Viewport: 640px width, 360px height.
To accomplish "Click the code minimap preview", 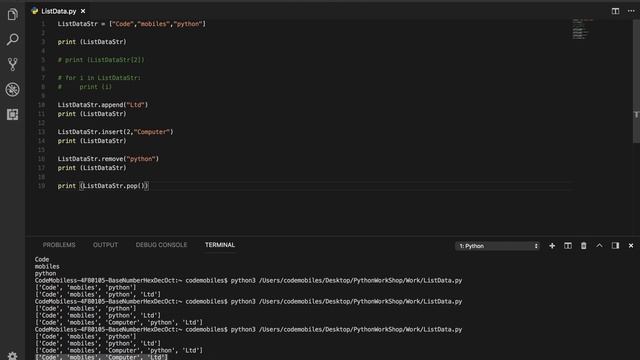I will pyautogui.click(x=582, y=29).
